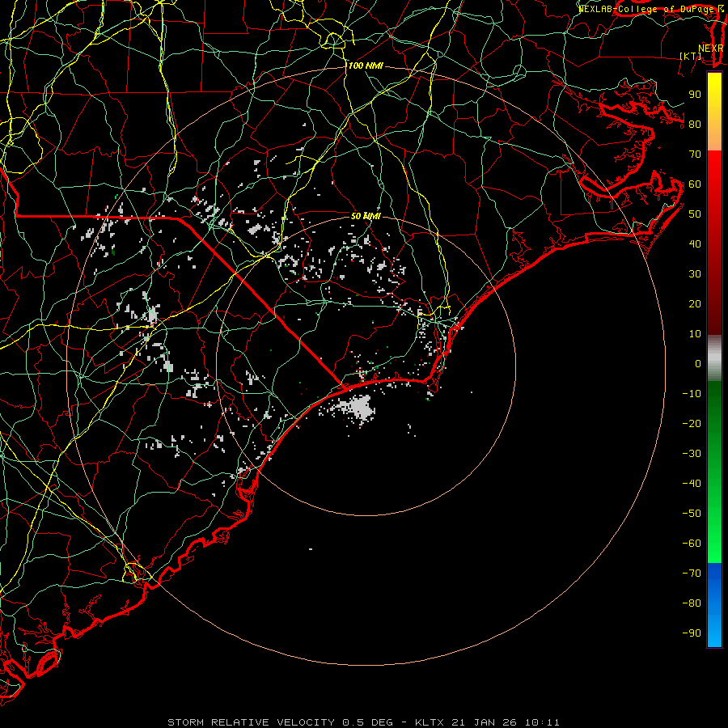Select the 70 value on the velocity scale

pos(695,154)
